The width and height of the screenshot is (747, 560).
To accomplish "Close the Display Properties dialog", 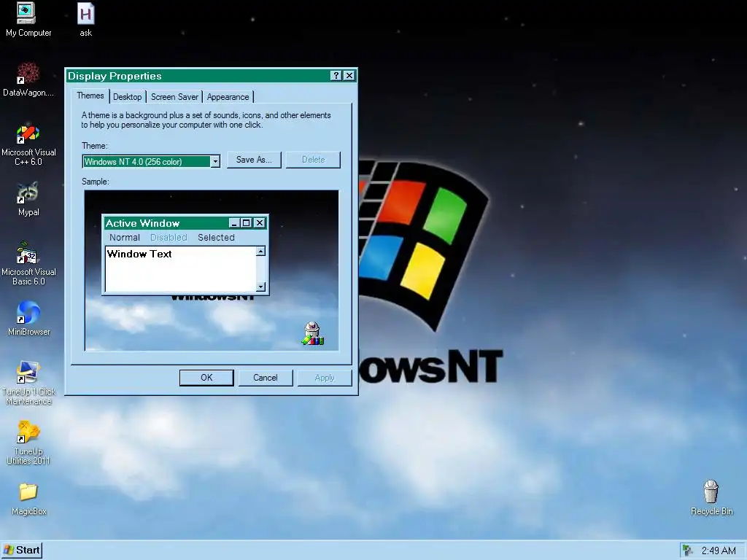I will click(349, 76).
